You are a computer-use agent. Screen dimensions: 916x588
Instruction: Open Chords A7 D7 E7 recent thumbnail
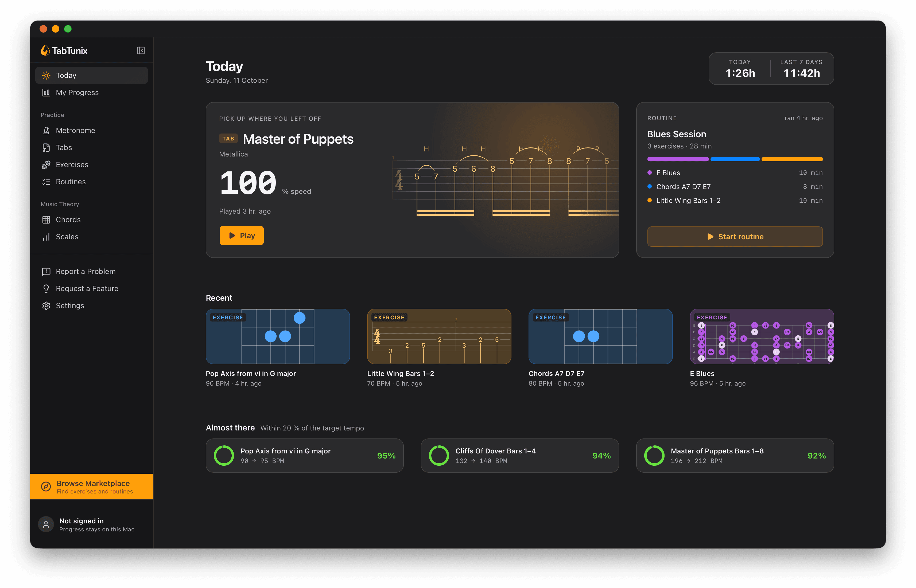(x=600, y=336)
